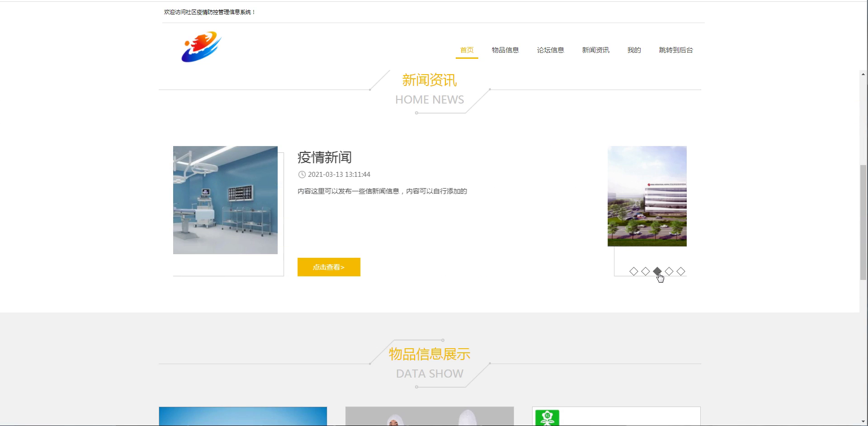This screenshot has height=426, width=868.
Task: Click the 新闻资讯 section heading
Action: 429,80
